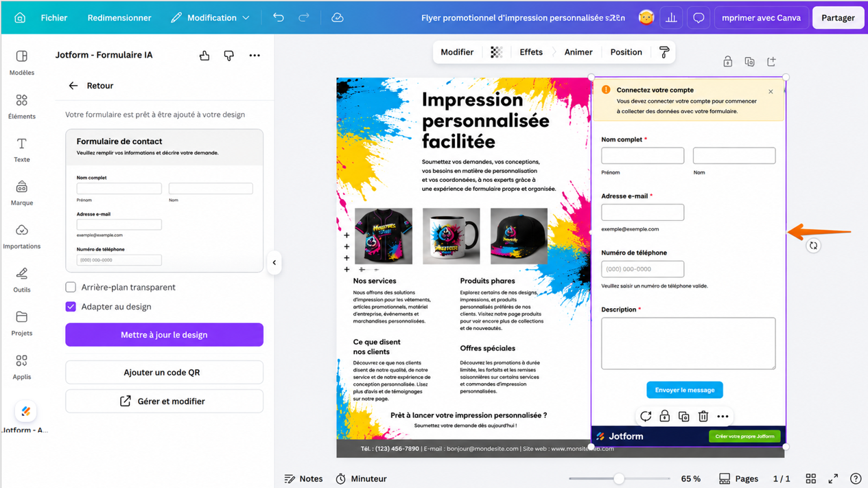The height and width of the screenshot is (488, 868).
Task: Open the Marque sidebar panel
Action: (x=22, y=193)
